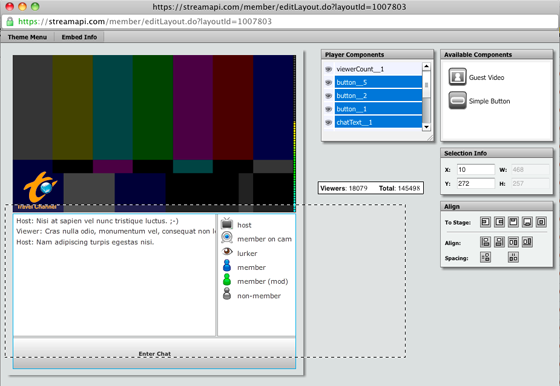Click chat line 'Host: Nam adipiscing turpis'

85,242
